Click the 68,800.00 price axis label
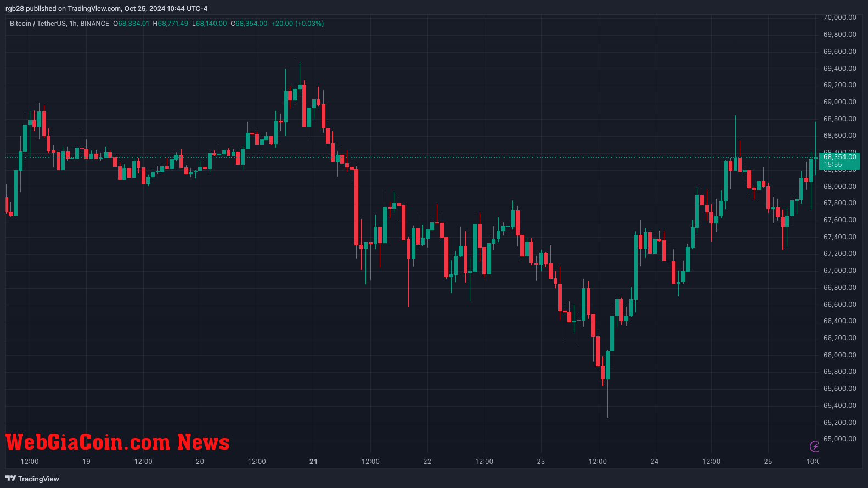The width and height of the screenshot is (868, 488). pos(840,119)
